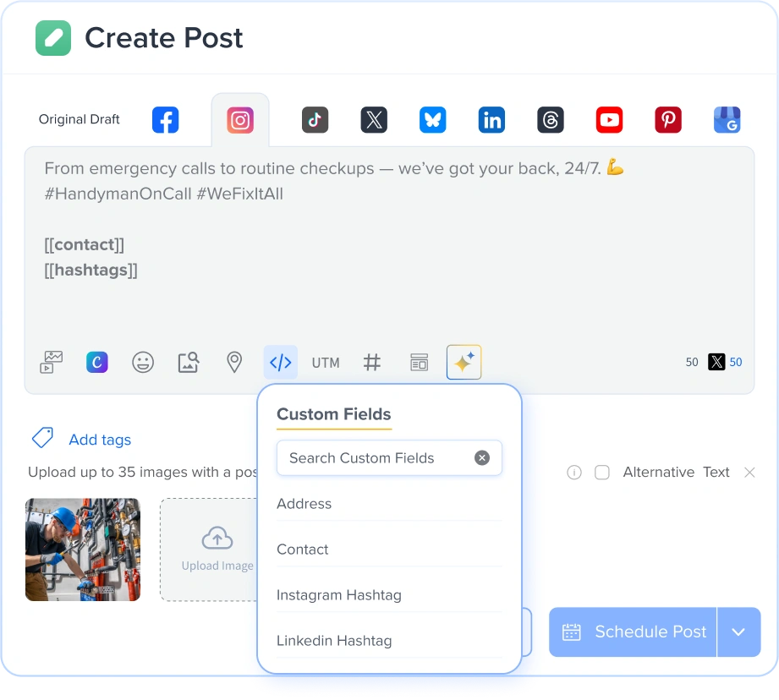Clear the custom fields search input
Image resolution: width=779 pixels, height=700 pixels.
482,457
